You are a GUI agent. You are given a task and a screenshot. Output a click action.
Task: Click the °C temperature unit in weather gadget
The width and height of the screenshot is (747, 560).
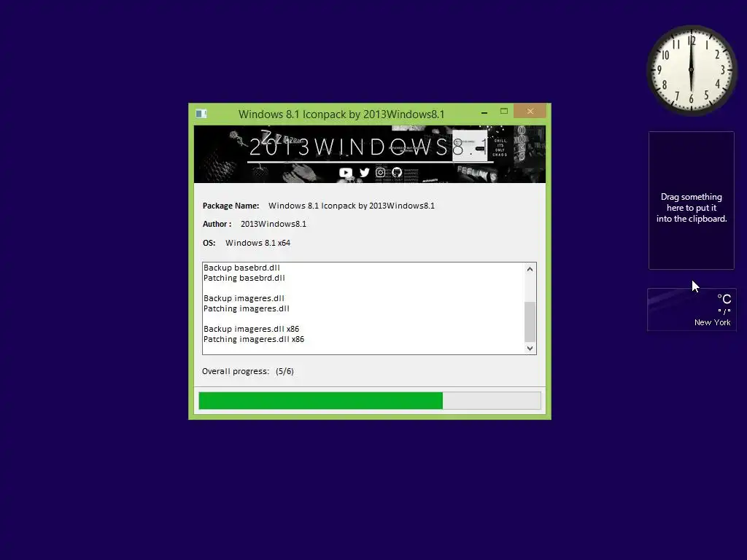[724, 299]
